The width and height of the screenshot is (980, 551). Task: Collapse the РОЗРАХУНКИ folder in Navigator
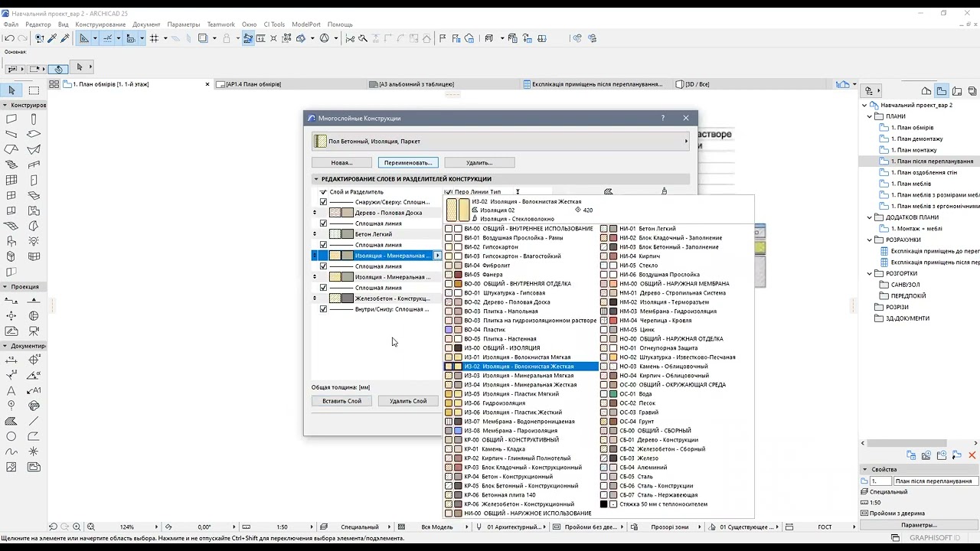point(870,240)
